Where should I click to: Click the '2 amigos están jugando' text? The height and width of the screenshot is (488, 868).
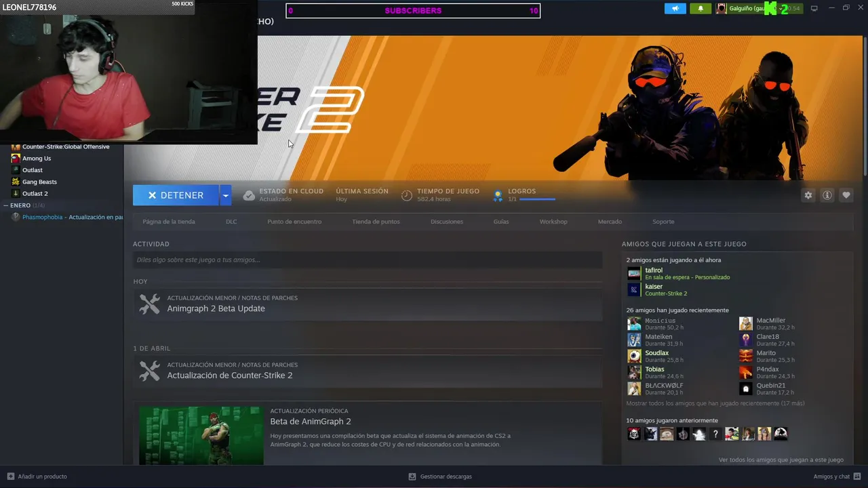[673, 260]
